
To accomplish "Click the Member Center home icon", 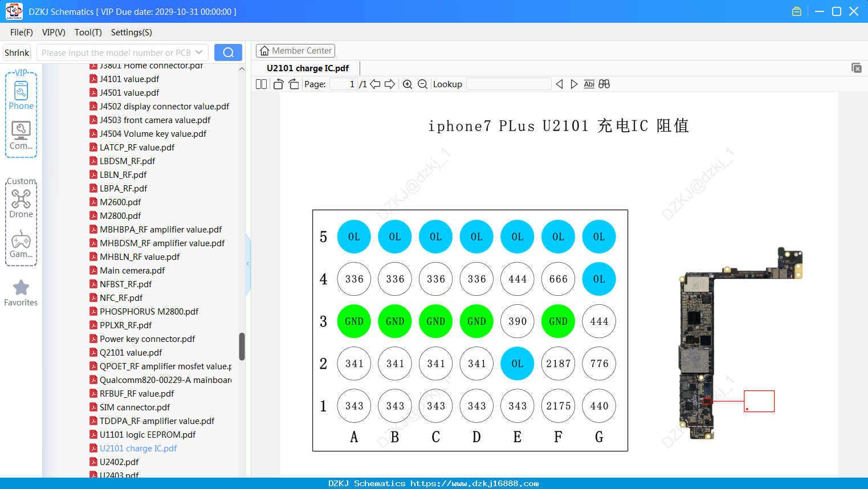I will [264, 51].
